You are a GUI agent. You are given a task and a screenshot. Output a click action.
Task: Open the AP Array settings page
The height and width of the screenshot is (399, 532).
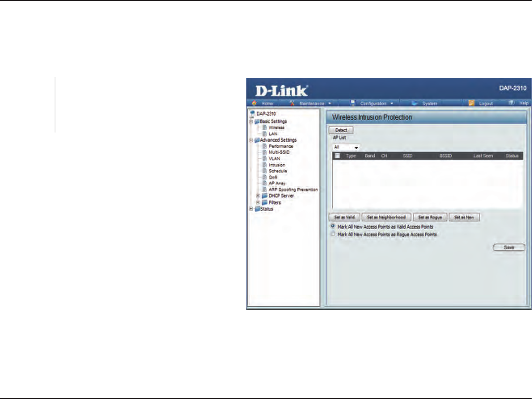[x=277, y=183]
